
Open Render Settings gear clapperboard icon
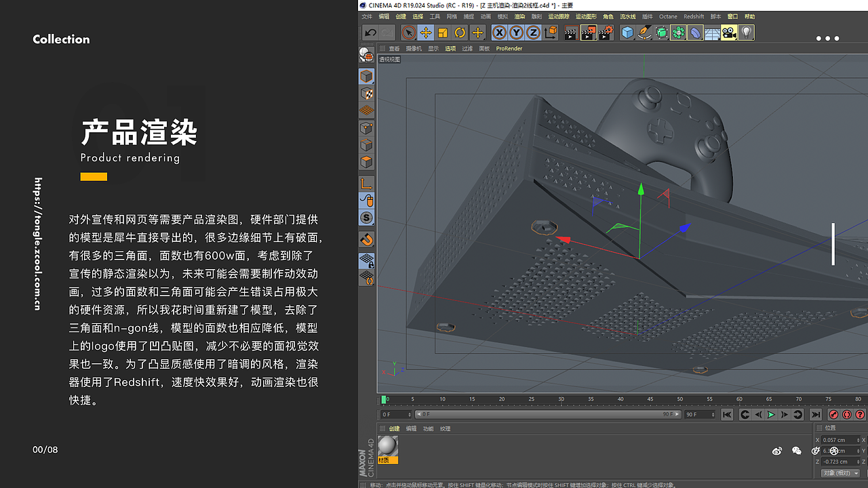606,33
